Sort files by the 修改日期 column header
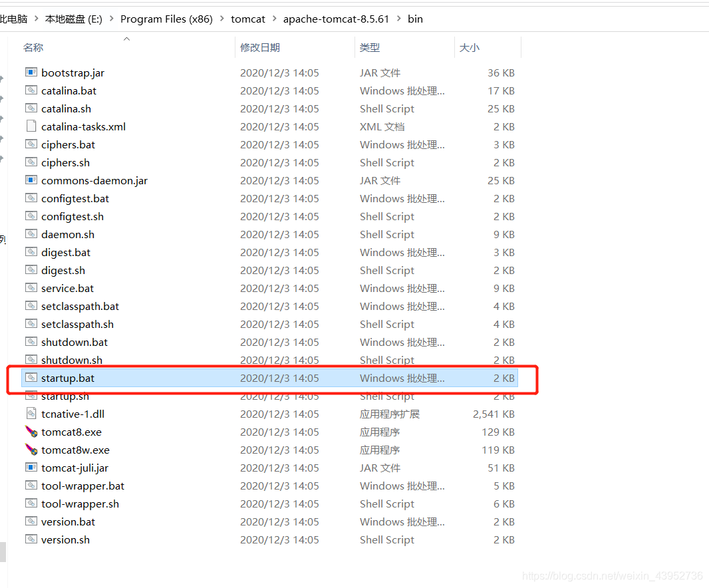 260,47
